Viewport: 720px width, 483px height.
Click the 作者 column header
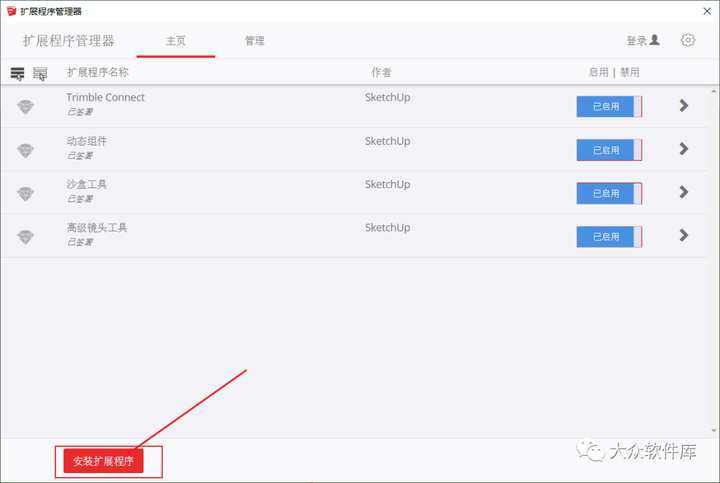click(x=381, y=72)
